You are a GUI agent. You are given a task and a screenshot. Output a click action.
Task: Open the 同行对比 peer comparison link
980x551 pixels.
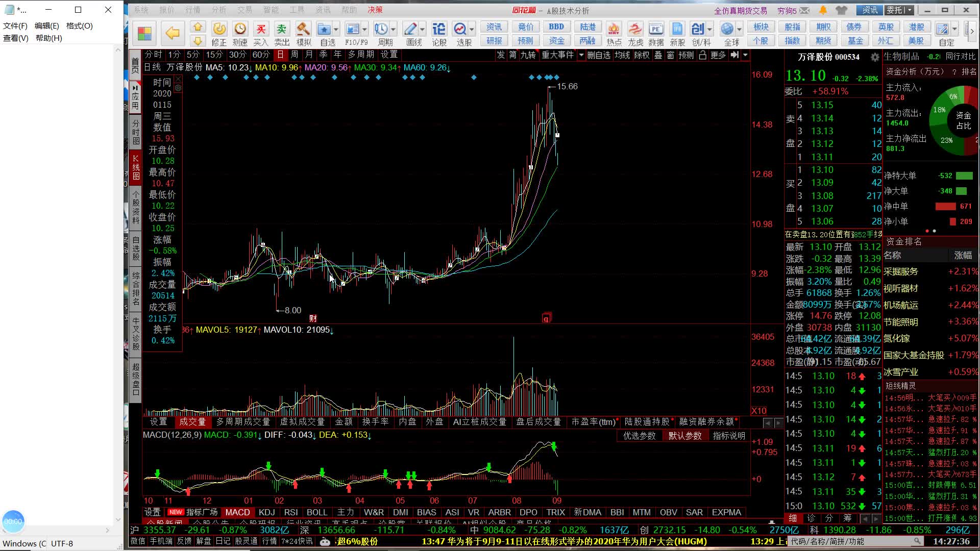(x=960, y=57)
